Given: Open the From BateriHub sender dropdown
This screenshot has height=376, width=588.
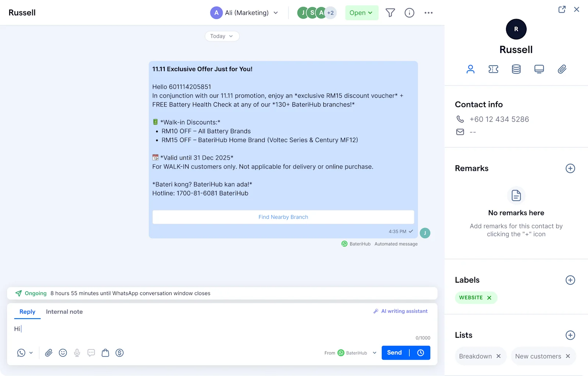Looking at the screenshot, I should (x=351, y=353).
